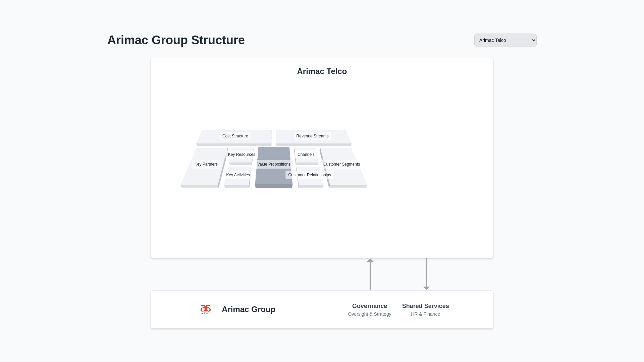644x362 pixels.
Task: Select the Customer Relationships block
Action: coord(310,175)
